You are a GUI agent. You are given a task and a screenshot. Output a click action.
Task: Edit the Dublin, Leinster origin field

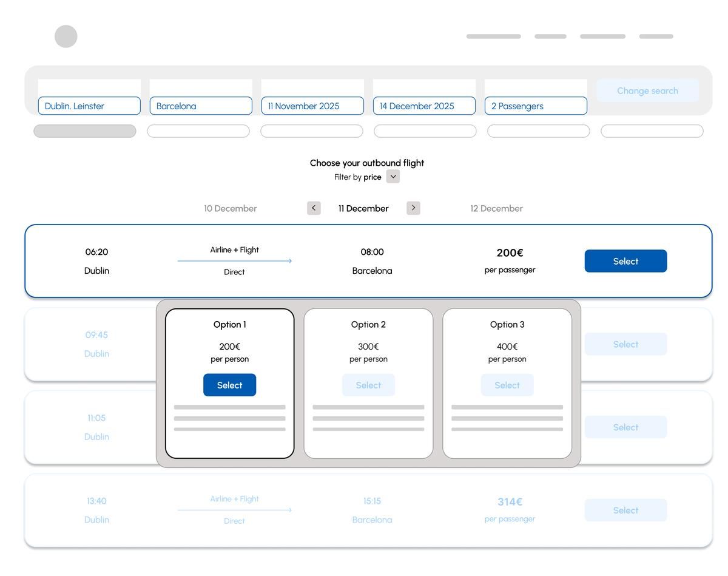(89, 106)
